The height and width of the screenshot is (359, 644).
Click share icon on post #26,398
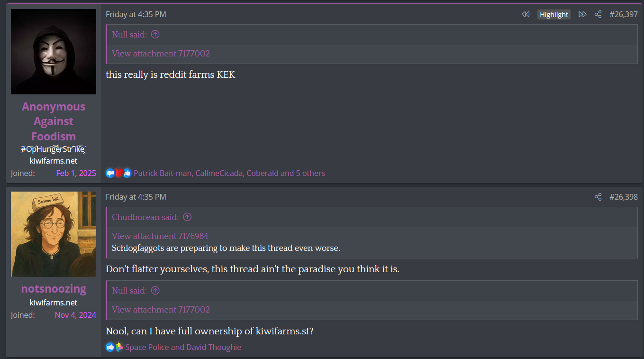598,197
